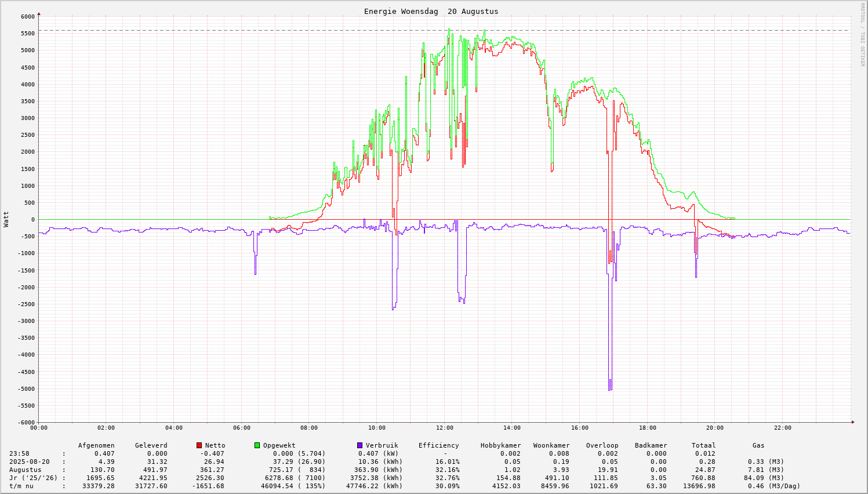Click the Gas column header
This screenshot has width=868, height=494.
pyautogui.click(x=758, y=445)
